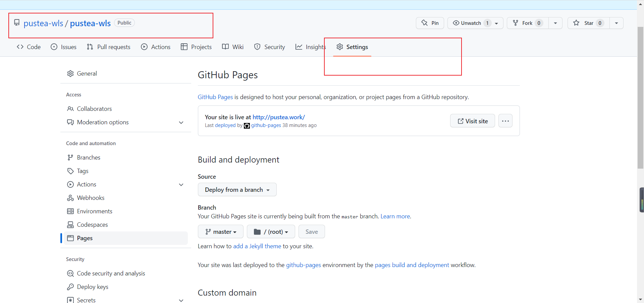Click the page's vertical scrollbar
The width and height of the screenshot is (644, 303).
640,101
